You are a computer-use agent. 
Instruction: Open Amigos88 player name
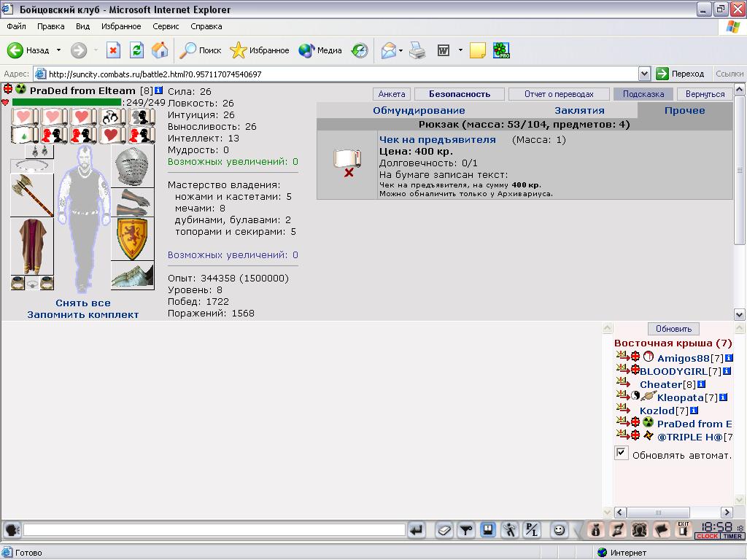coord(683,358)
